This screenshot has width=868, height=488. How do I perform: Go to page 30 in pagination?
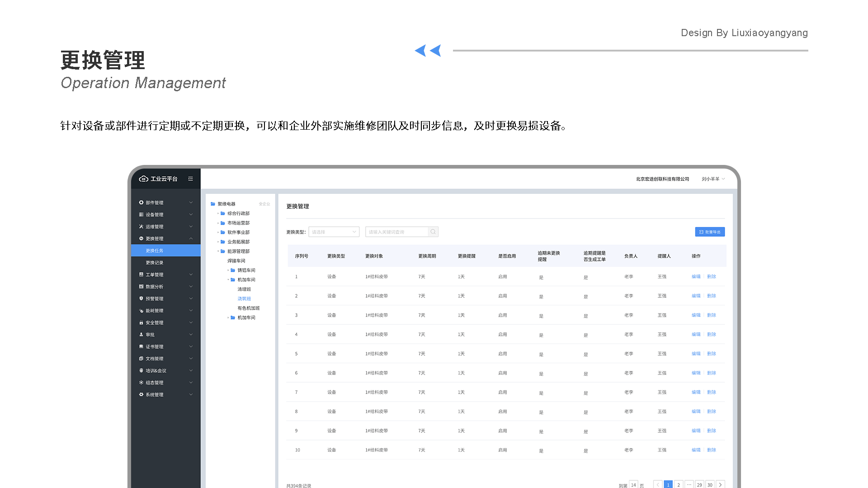point(710,485)
